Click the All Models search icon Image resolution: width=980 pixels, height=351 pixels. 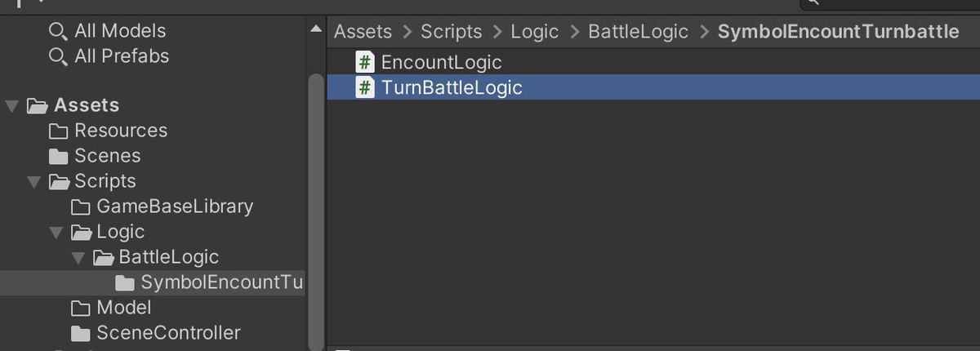pyautogui.click(x=58, y=32)
